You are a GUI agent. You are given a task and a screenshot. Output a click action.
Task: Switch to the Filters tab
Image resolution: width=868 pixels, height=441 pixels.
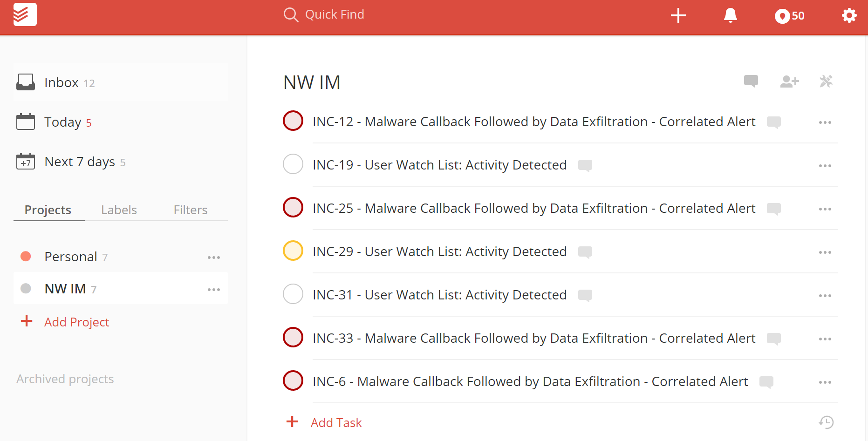[190, 210]
